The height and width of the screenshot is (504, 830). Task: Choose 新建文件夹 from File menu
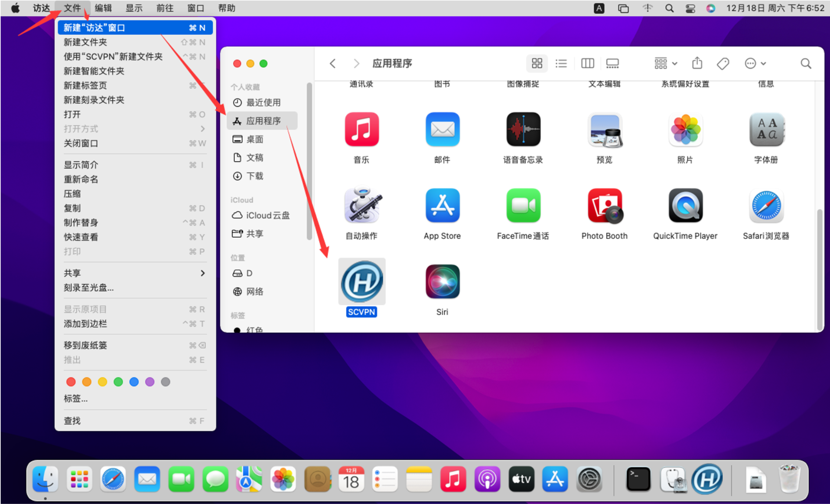coord(135,42)
